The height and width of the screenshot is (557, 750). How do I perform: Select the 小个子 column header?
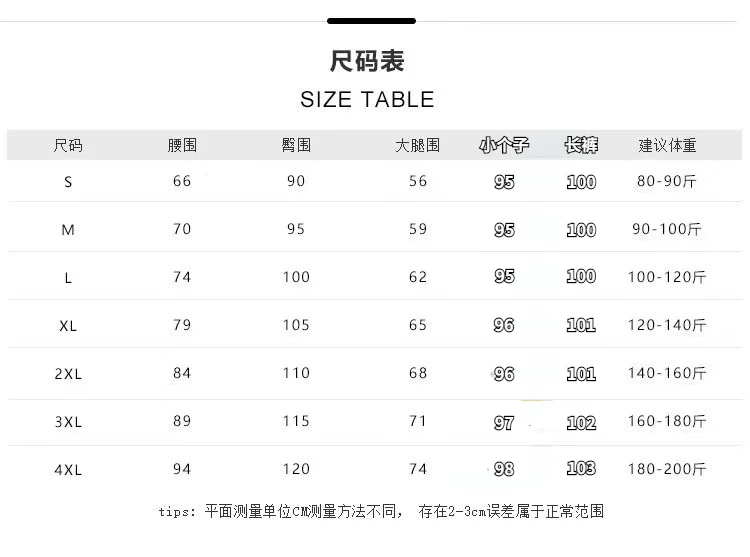(x=504, y=146)
